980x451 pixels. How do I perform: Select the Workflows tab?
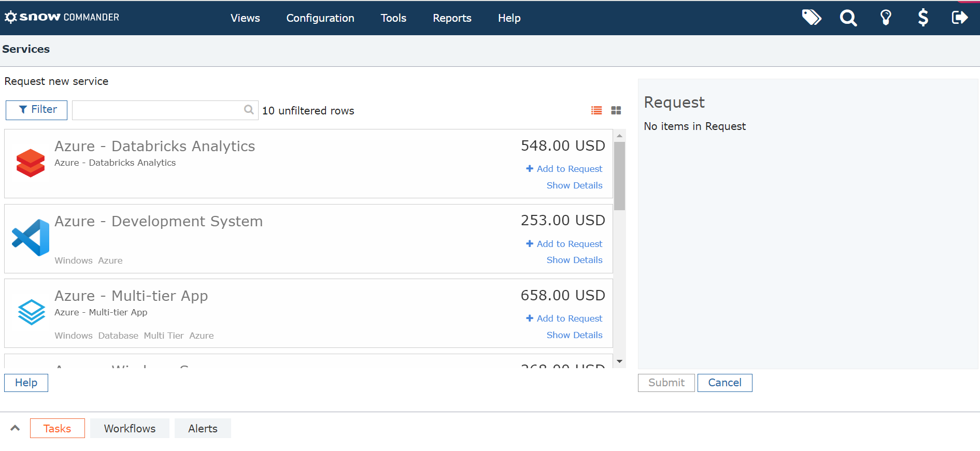130,429
